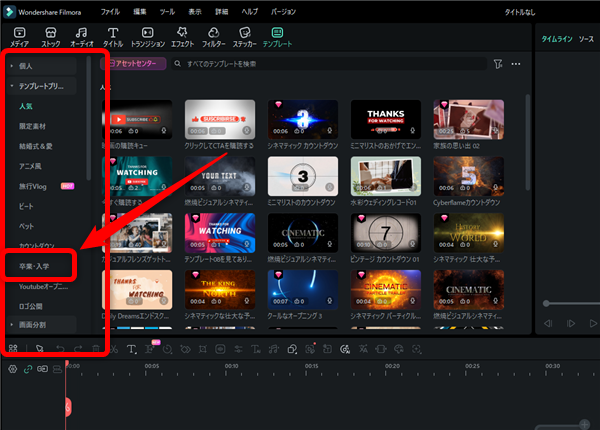
Task: Open the エフェクト (Effects) panel icon
Action: point(184,37)
